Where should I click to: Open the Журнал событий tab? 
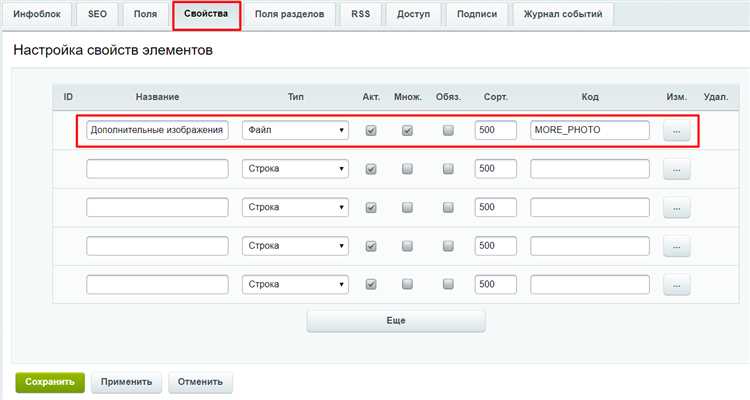click(563, 14)
